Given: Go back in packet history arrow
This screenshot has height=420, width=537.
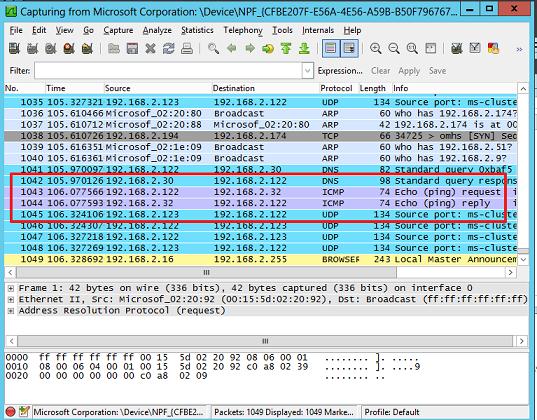Looking at the screenshot, I should tap(232, 49).
